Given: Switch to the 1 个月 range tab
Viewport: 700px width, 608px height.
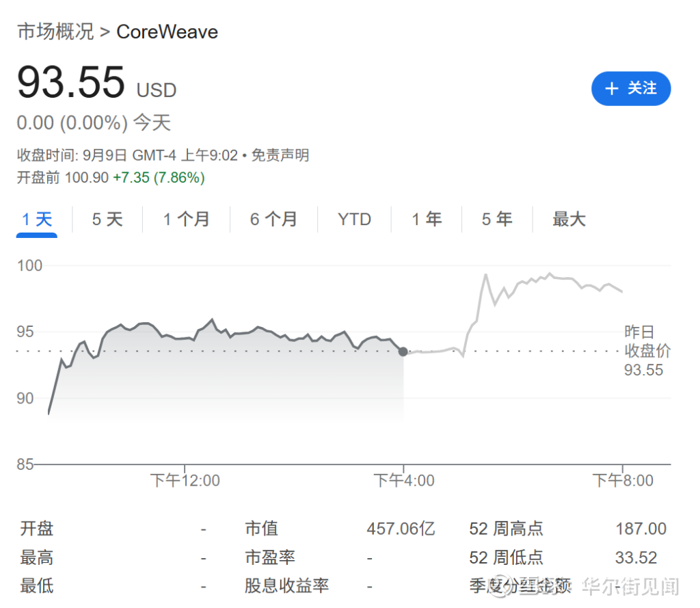Looking at the screenshot, I should tap(186, 220).
